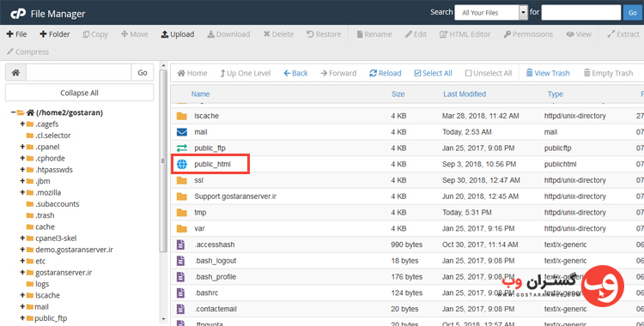Expand the .htpasswds tree folder

point(22,170)
